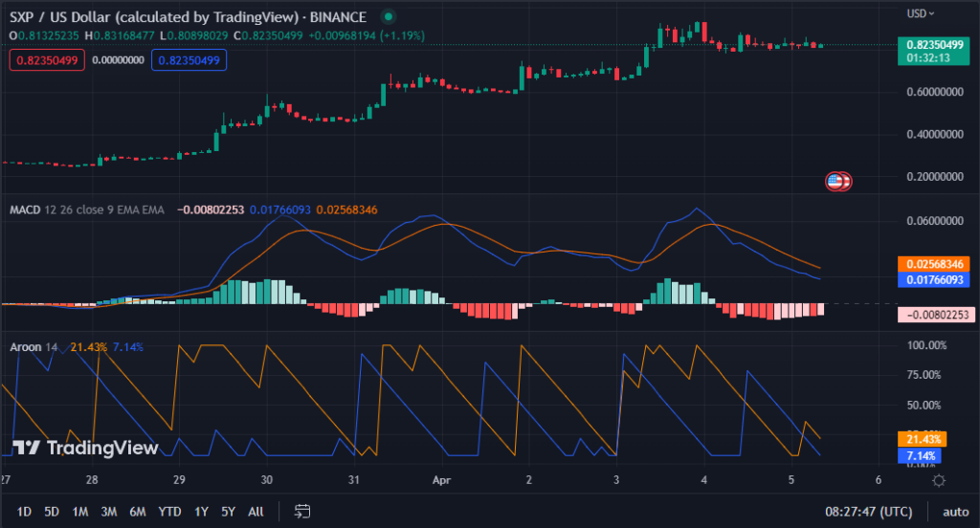Open the USD currency dropdown
This screenshot has height=528, width=980.
click(x=920, y=13)
